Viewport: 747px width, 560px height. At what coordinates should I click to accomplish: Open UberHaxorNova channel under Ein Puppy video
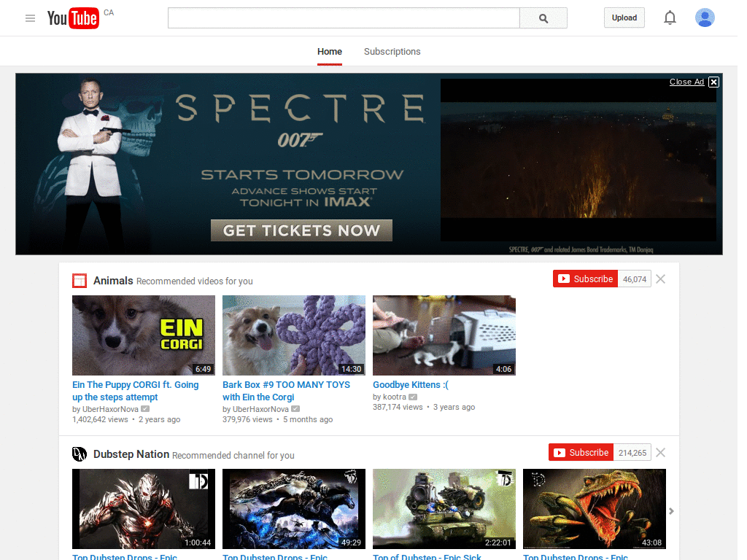[111, 409]
